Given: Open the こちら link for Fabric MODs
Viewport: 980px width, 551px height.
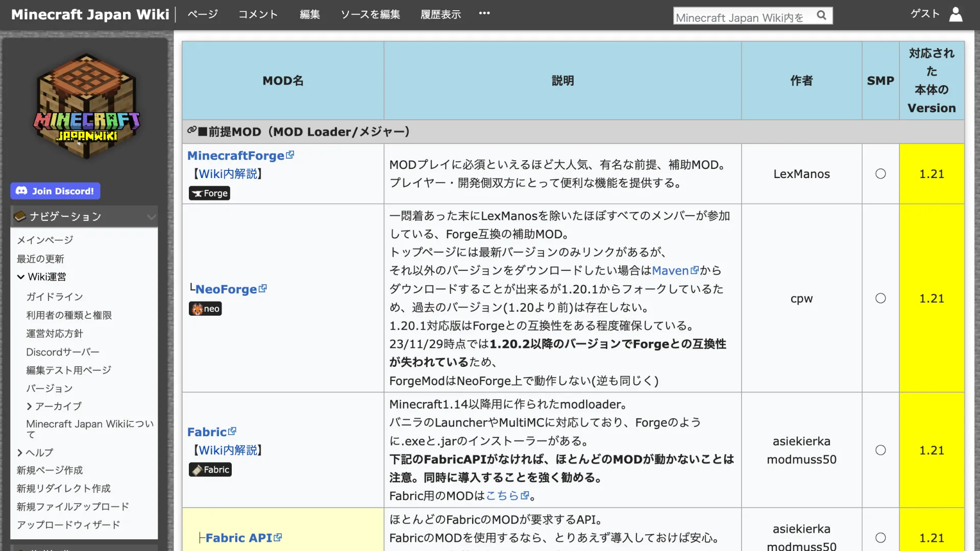Looking at the screenshot, I should [507, 496].
